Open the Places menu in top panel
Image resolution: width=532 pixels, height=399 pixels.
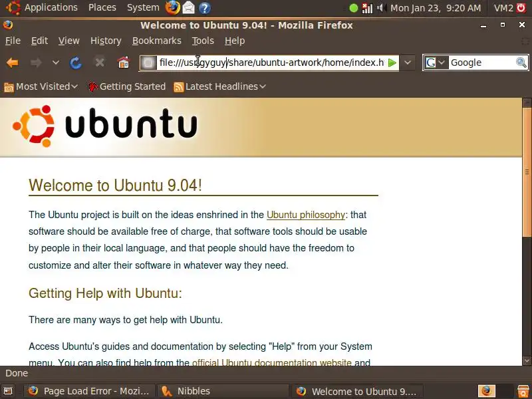click(x=102, y=7)
